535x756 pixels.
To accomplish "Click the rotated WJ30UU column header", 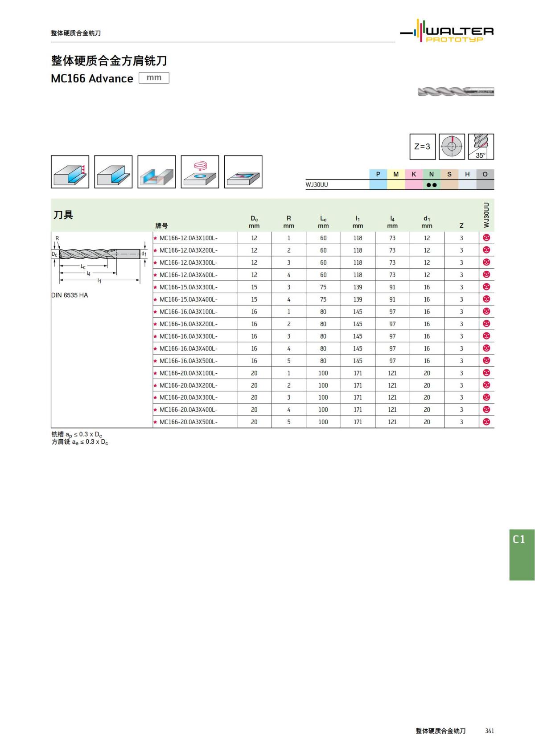I will [486, 215].
